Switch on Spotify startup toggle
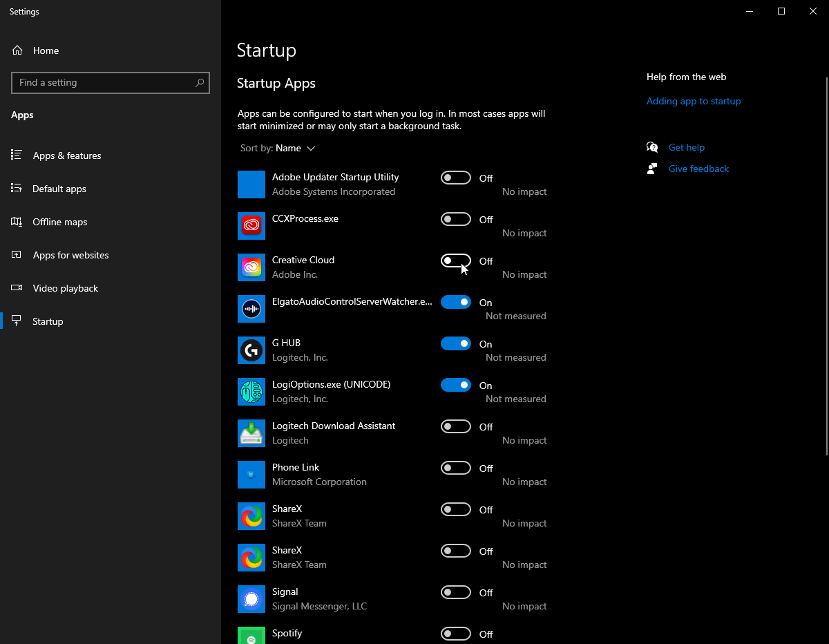This screenshot has width=829, height=644. [x=456, y=634]
